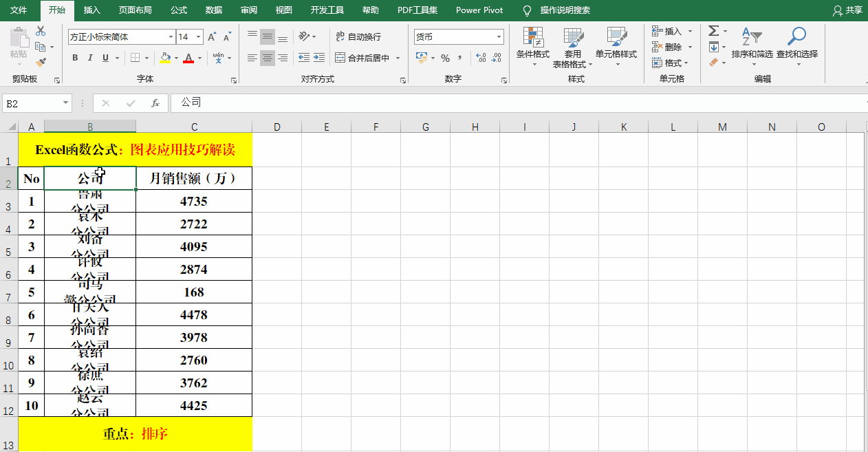Toggle bold formatting
This screenshot has width=868, height=452.
coord(74,58)
